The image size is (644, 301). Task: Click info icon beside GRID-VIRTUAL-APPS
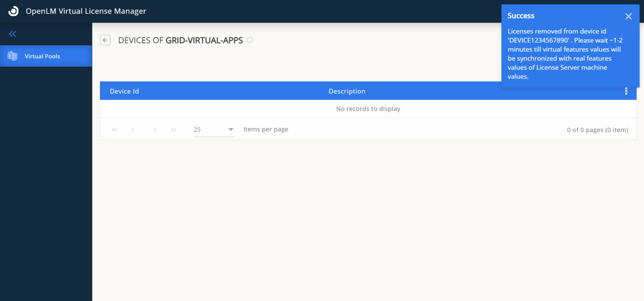[250, 40]
